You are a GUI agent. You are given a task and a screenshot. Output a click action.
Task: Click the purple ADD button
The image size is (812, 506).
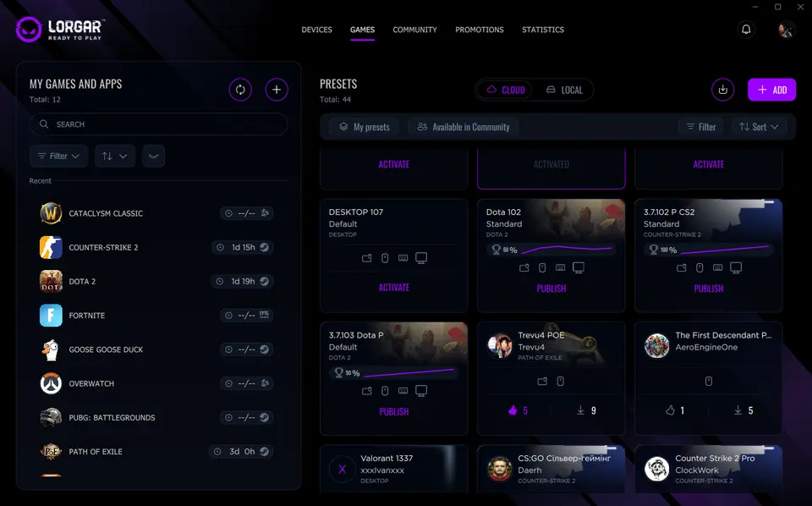(x=771, y=90)
